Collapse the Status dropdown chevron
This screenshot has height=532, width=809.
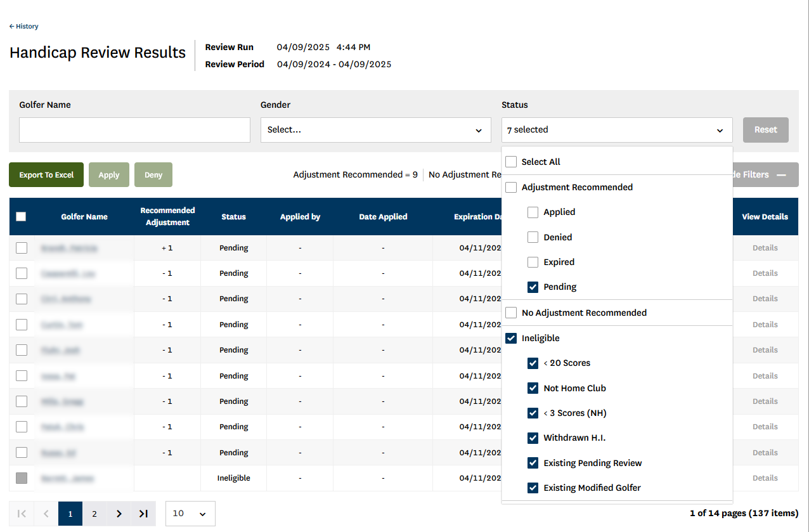(x=720, y=130)
